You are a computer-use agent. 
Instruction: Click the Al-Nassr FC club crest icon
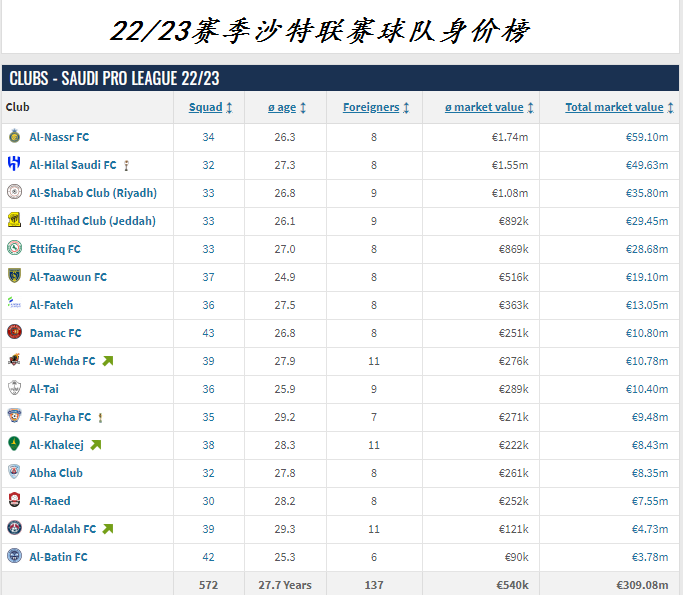14,137
